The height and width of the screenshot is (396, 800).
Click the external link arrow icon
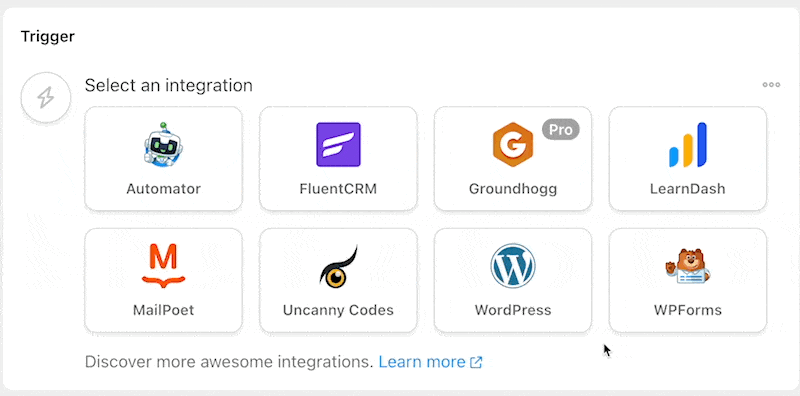click(476, 362)
